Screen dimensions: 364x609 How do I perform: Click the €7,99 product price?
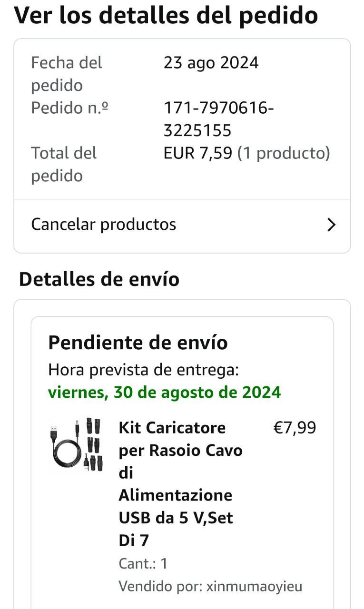click(x=295, y=428)
